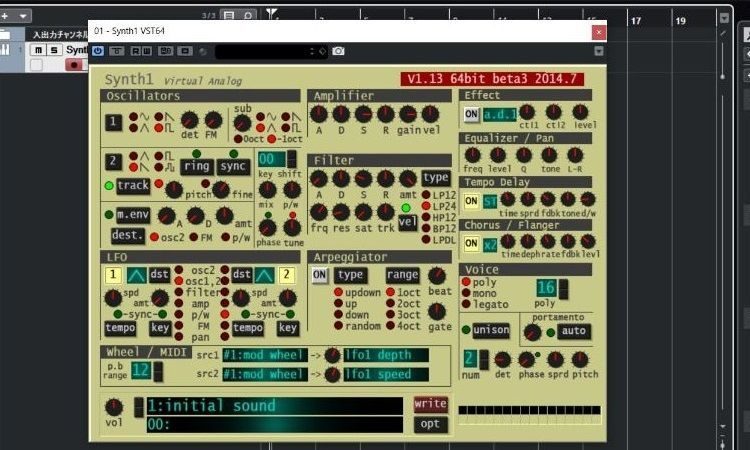Image resolution: width=750 pixels, height=450 pixels.
Task: Open src1 #1:mod wheel source selector
Action: click(x=265, y=355)
